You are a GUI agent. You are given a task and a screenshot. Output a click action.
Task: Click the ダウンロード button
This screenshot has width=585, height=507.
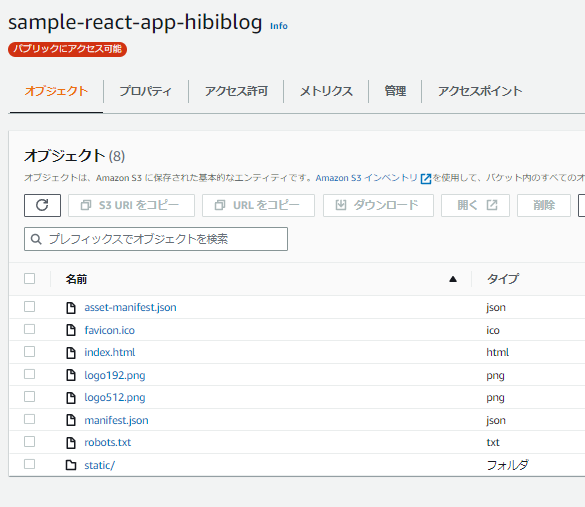(x=378, y=205)
